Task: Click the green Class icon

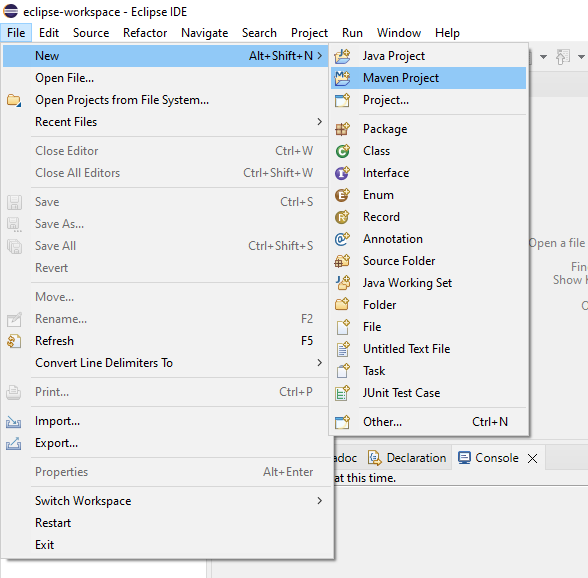Action: 342,151
